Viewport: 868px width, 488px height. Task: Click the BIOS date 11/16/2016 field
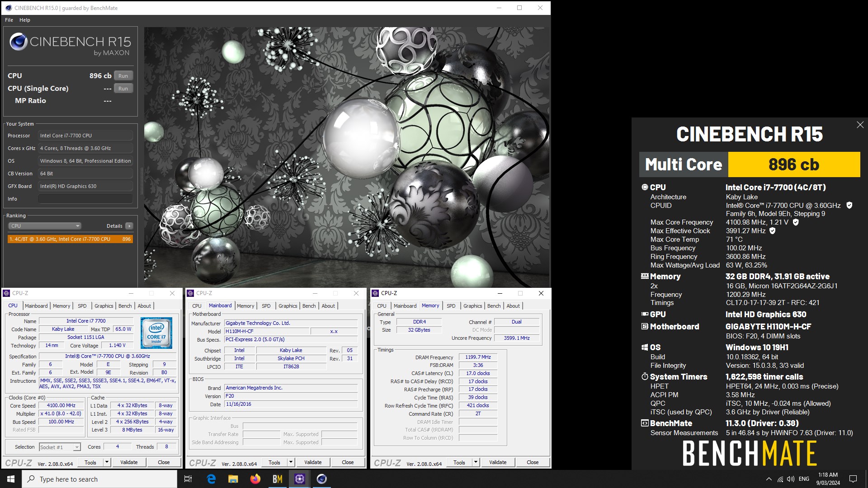point(291,404)
